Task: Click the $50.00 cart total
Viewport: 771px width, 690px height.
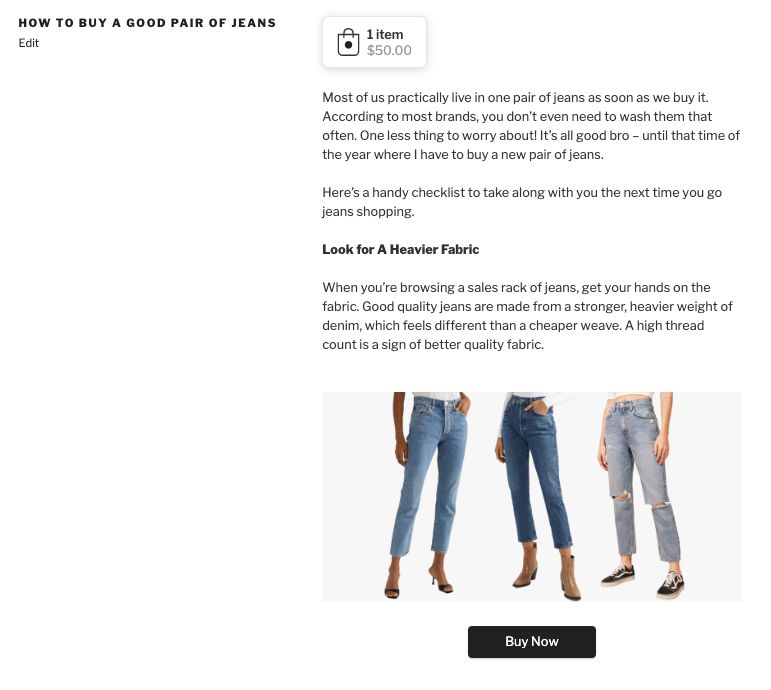Action: pyautogui.click(x=389, y=50)
